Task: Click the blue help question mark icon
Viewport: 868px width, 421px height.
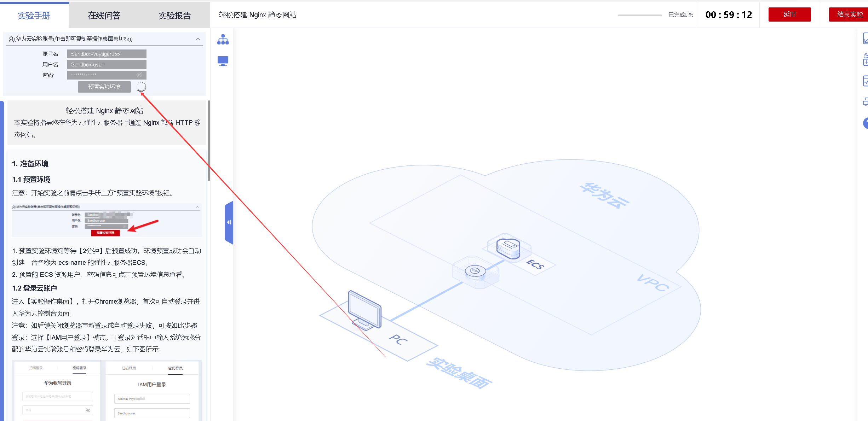Action: pos(865,123)
